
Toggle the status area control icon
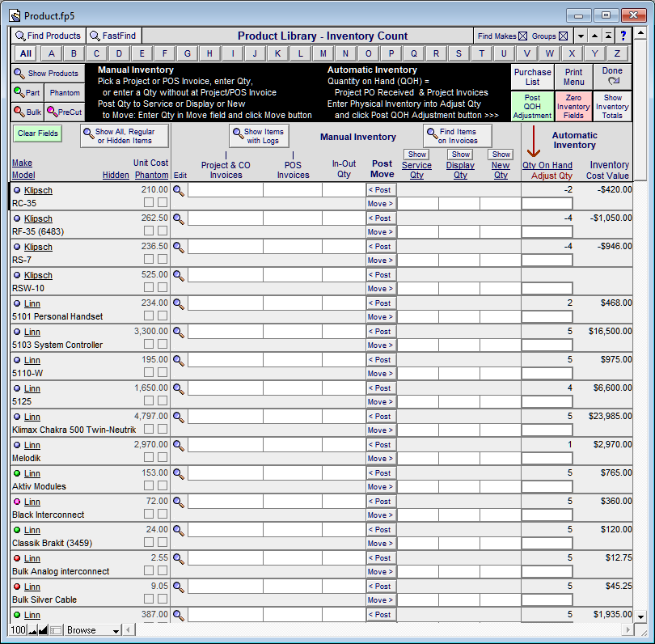(56, 629)
